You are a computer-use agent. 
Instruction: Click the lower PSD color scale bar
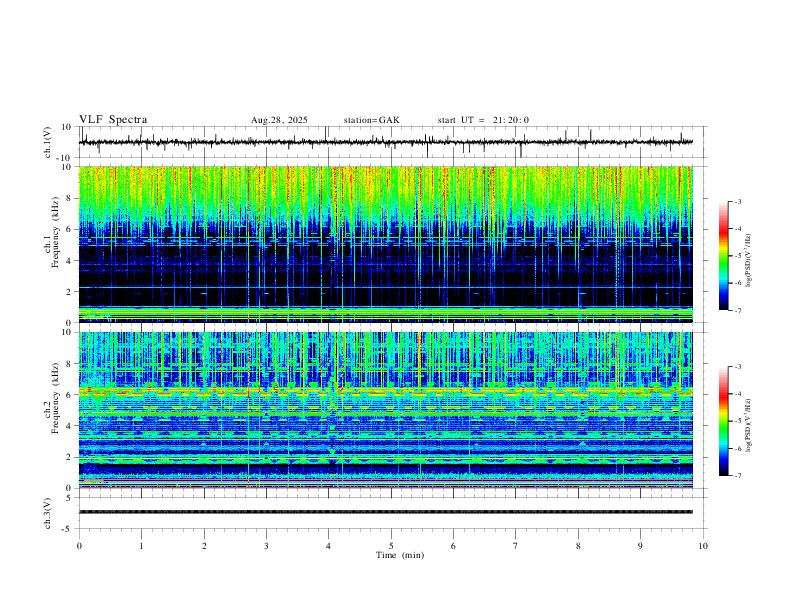(x=724, y=421)
